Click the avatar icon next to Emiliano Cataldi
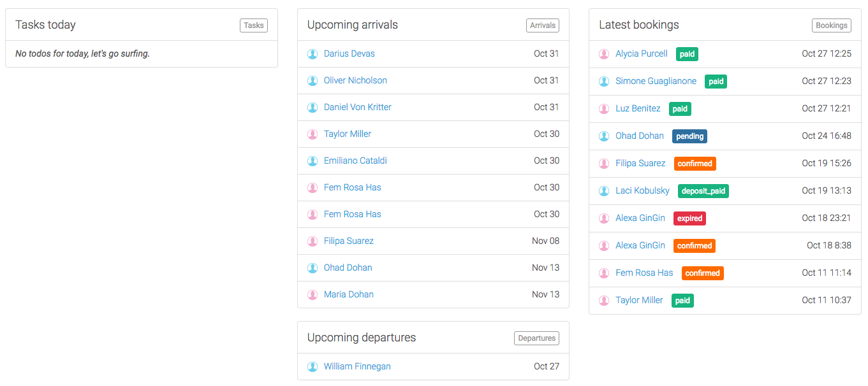 pyautogui.click(x=313, y=161)
